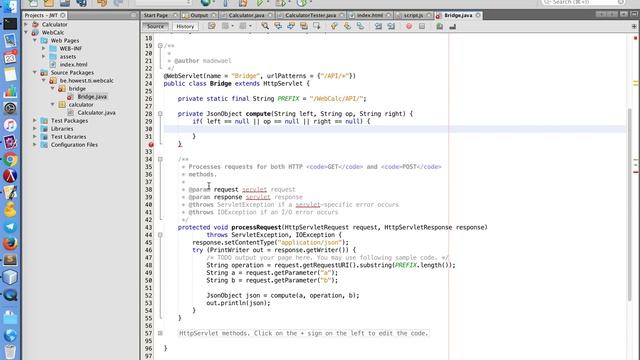640x360 pixels.
Task: Open Firefox from the Dock
Action: coord(10,243)
